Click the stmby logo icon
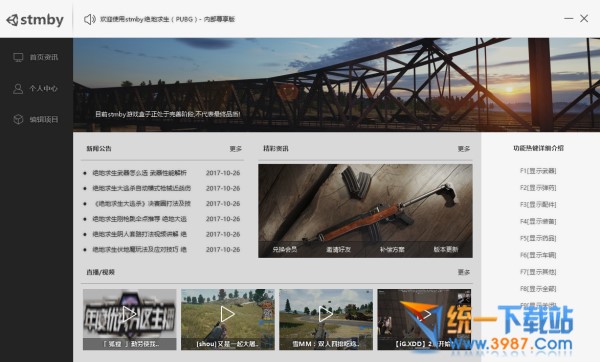The image size is (600, 362). [x=12, y=20]
